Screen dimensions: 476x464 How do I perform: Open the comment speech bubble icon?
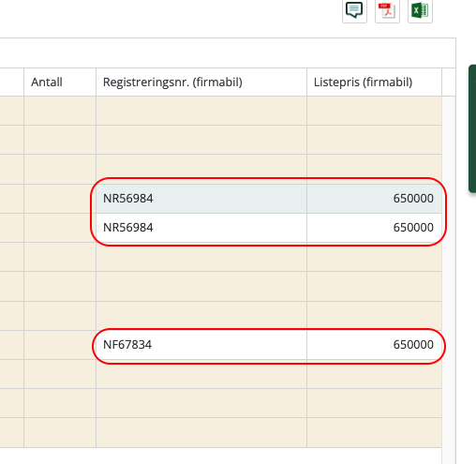click(x=354, y=11)
